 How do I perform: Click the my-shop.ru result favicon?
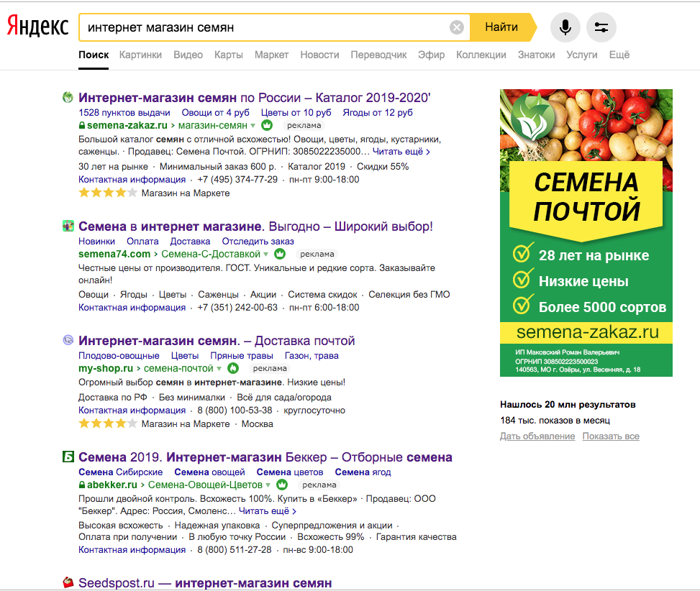[68, 340]
